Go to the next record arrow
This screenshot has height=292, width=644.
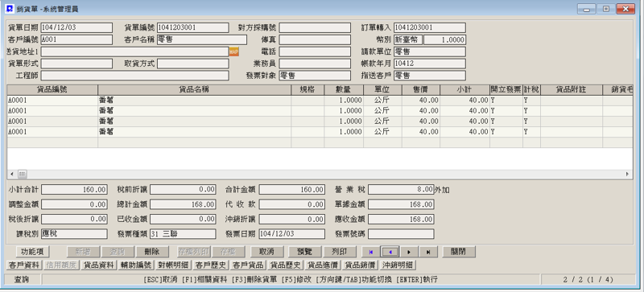[x=409, y=252]
